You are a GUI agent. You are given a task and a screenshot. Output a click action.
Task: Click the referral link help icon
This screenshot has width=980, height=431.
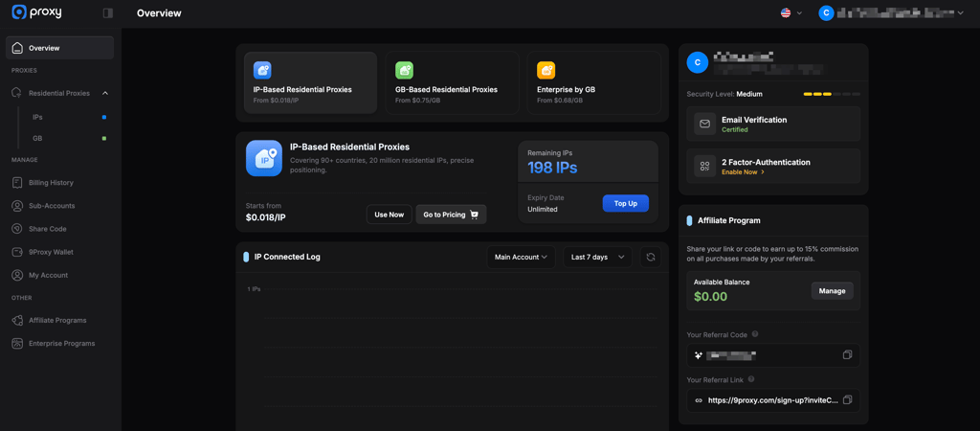click(751, 379)
